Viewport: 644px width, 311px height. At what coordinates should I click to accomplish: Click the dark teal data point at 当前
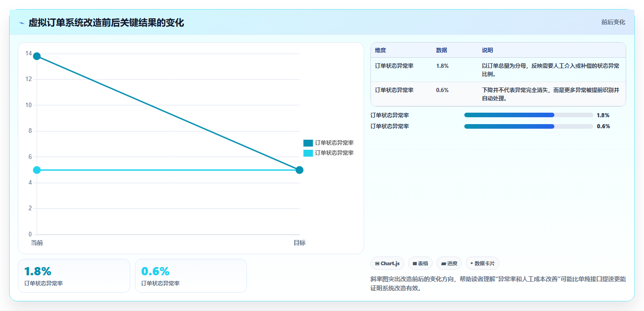click(37, 56)
